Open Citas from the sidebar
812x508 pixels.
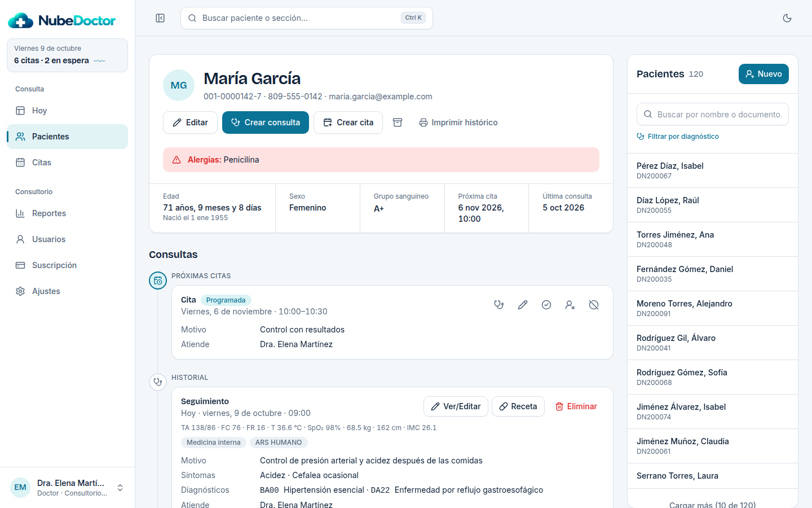(68, 163)
